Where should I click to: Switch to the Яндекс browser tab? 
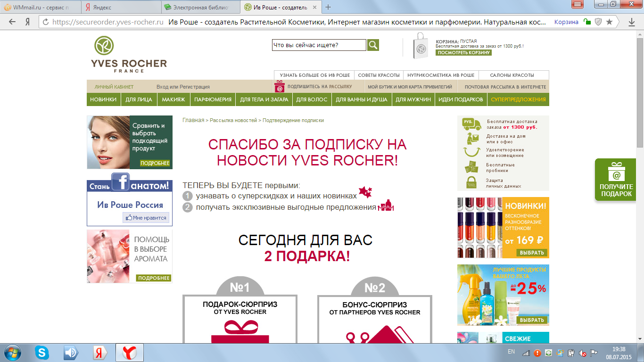pos(120,7)
